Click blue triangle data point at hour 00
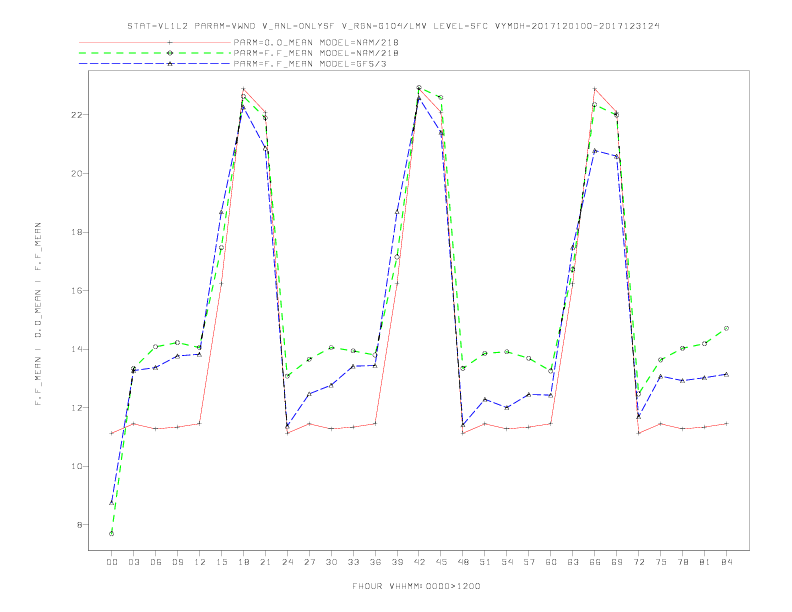The image size is (792, 612). [112, 502]
